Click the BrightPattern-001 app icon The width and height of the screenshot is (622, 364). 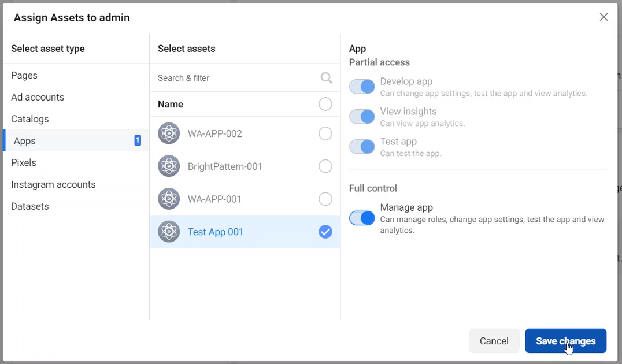[169, 166]
